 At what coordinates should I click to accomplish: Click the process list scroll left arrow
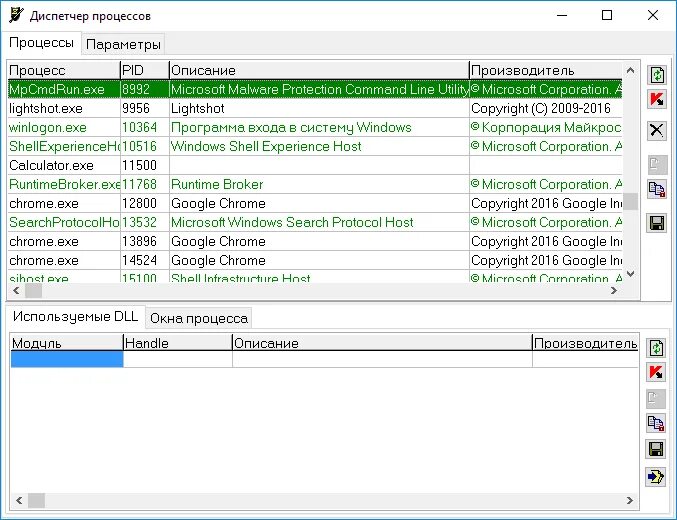pos(16,291)
